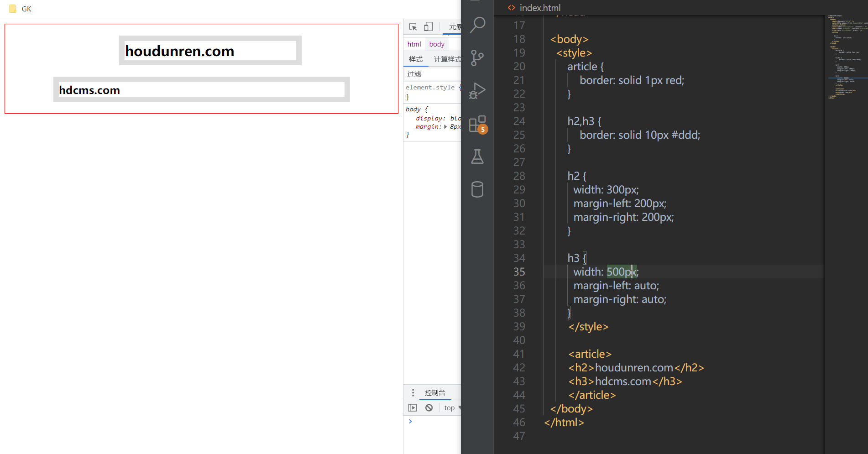Viewport: 868px width, 454px height.
Task: Activate the DevTools element inspector picker
Action: click(413, 27)
